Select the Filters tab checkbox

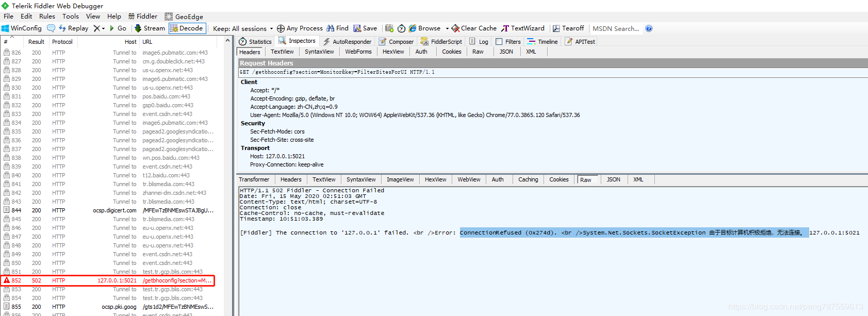tap(499, 42)
